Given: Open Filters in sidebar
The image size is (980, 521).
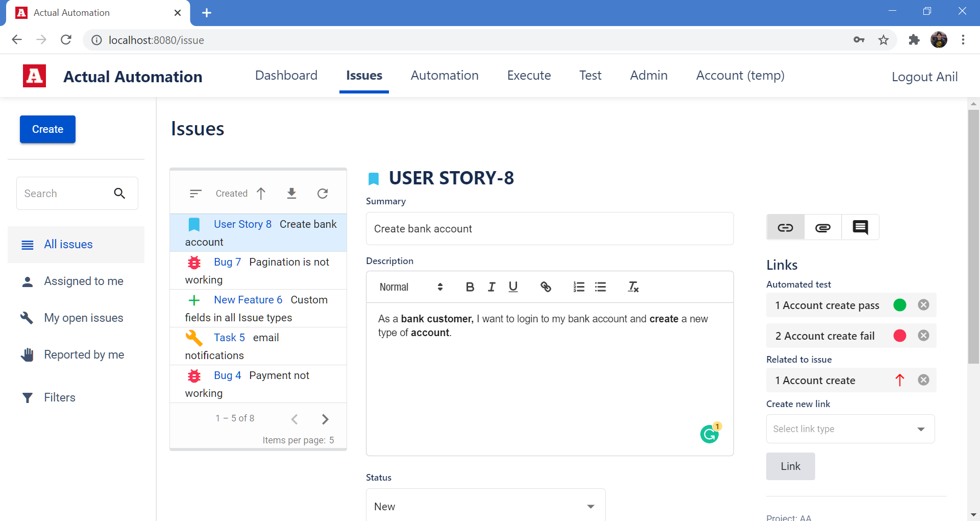Looking at the screenshot, I should 76,397.
